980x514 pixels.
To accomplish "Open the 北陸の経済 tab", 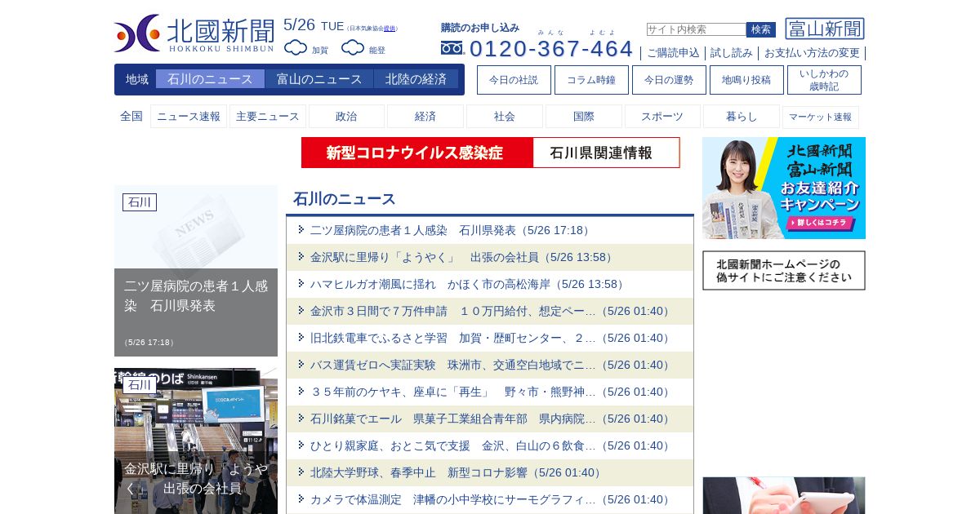I will click(416, 79).
